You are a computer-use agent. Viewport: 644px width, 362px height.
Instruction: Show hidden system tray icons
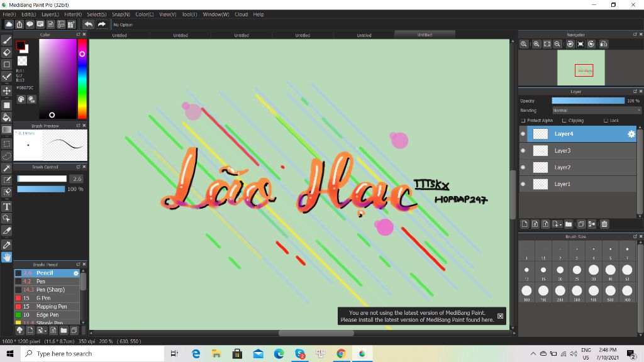click(533, 354)
